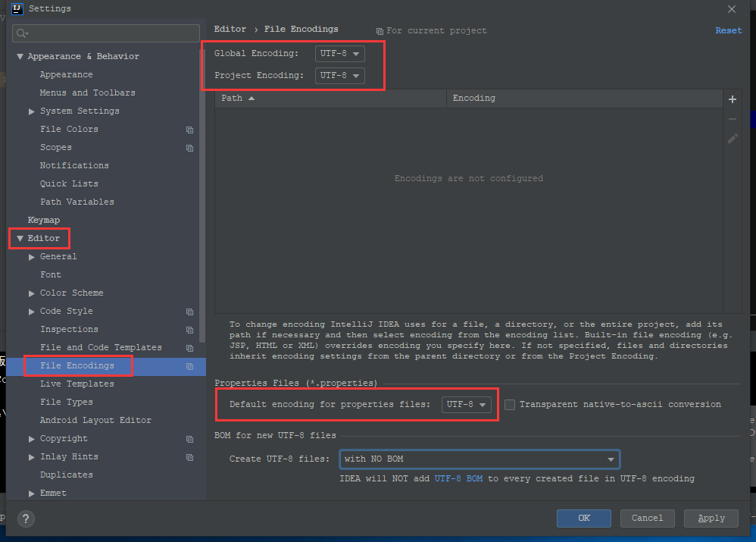Expand the Copyright node
This screenshot has width=756, height=542.
point(31,439)
